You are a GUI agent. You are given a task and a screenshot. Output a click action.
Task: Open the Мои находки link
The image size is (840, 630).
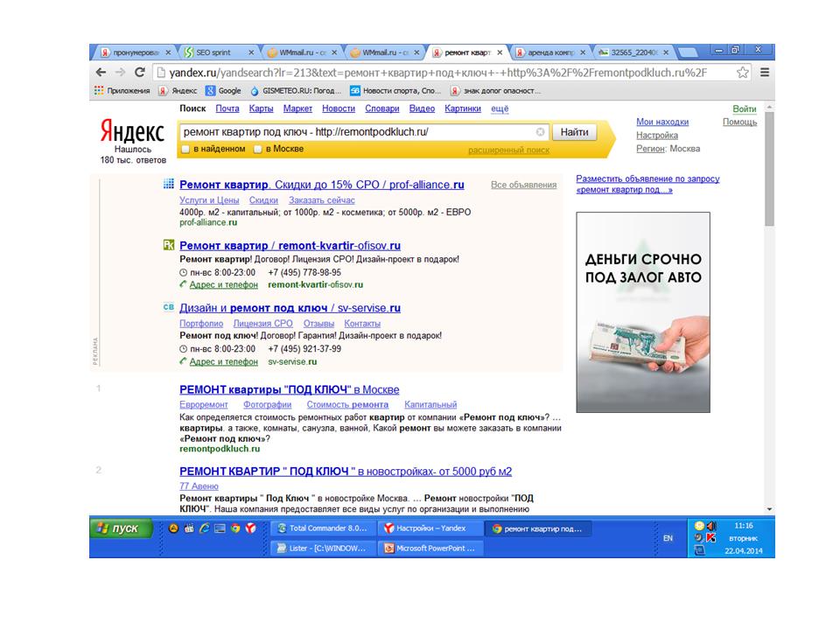tap(662, 122)
